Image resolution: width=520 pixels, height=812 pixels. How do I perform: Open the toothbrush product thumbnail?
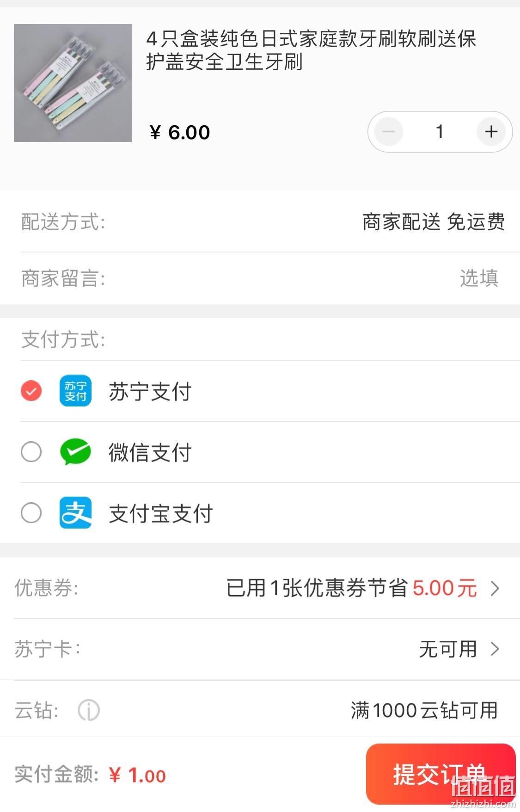pyautogui.click(x=73, y=83)
